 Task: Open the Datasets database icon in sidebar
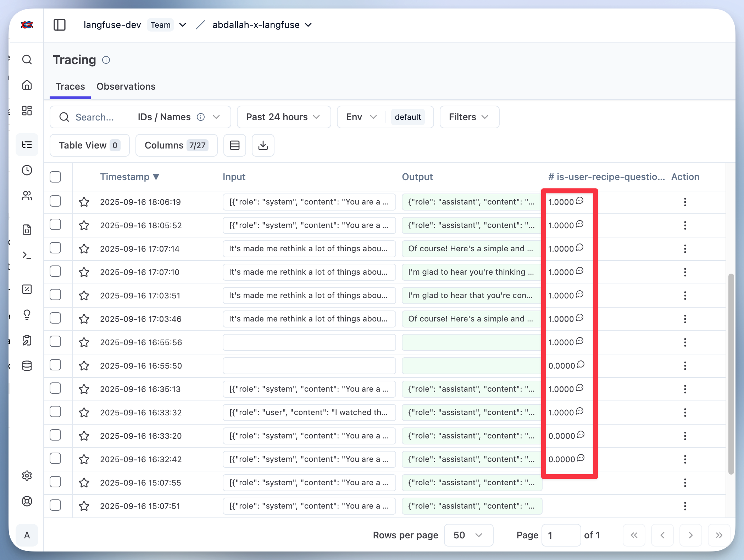27,366
